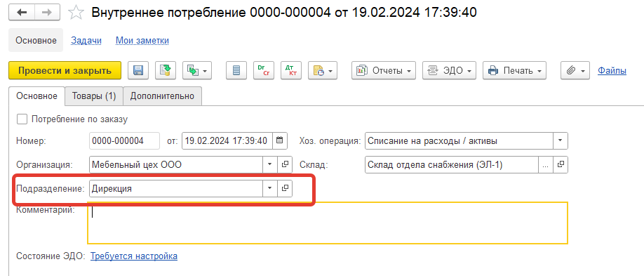Open the Подразделение item with open icon
Image resolution: width=644 pixels, height=276 pixels.
pos(285,188)
